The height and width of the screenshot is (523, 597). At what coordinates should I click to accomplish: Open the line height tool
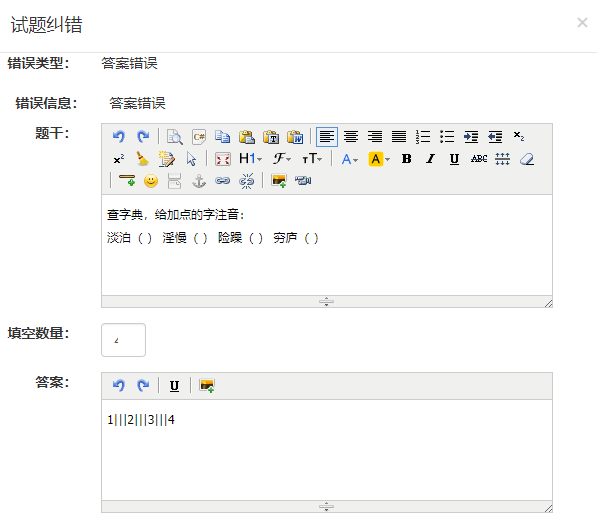pos(503,159)
